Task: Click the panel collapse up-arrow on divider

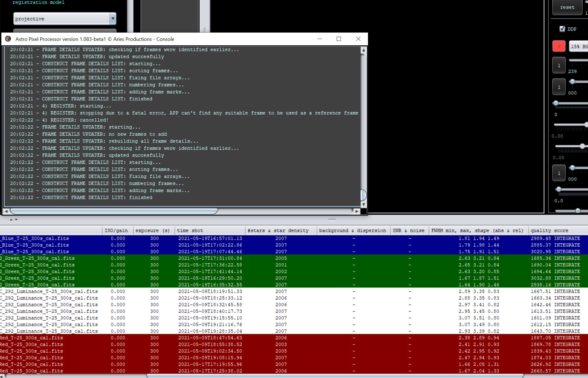Action: tap(11, 220)
